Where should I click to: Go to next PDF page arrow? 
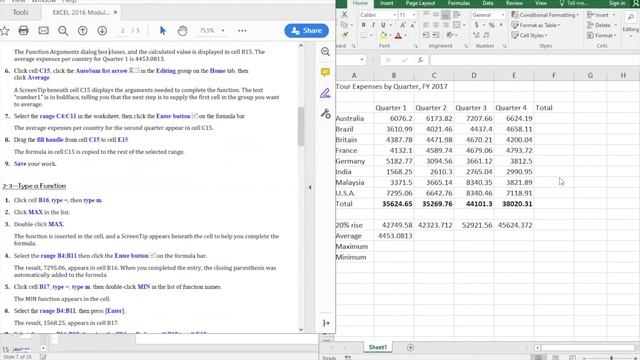pos(102,31)
